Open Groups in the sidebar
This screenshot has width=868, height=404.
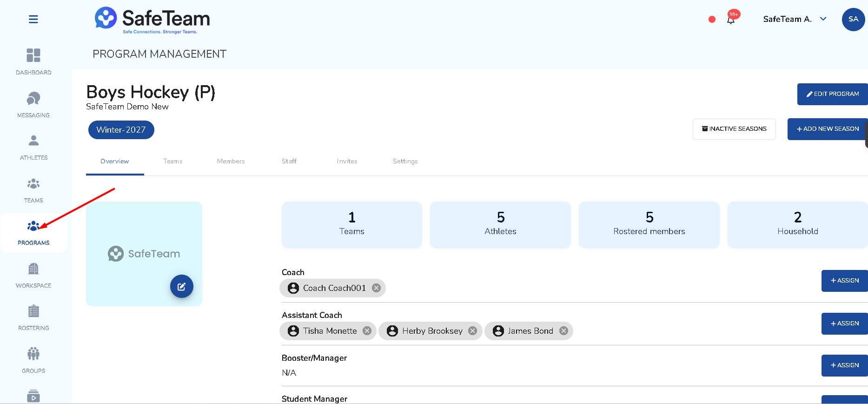(x=33, y=360)
